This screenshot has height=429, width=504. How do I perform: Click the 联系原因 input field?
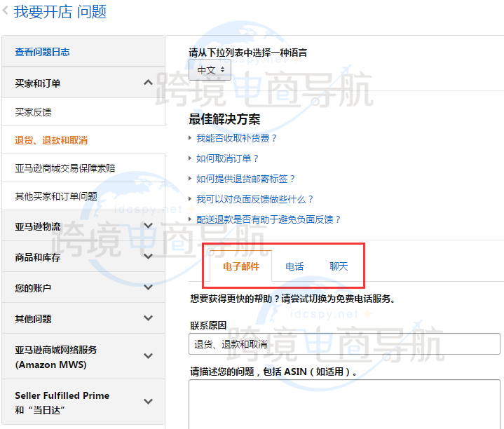pos(344,344)
